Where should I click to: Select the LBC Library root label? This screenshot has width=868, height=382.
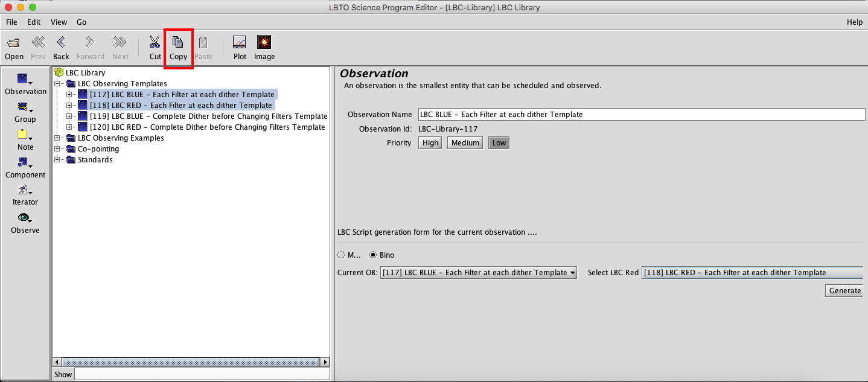tap(85, 72)
